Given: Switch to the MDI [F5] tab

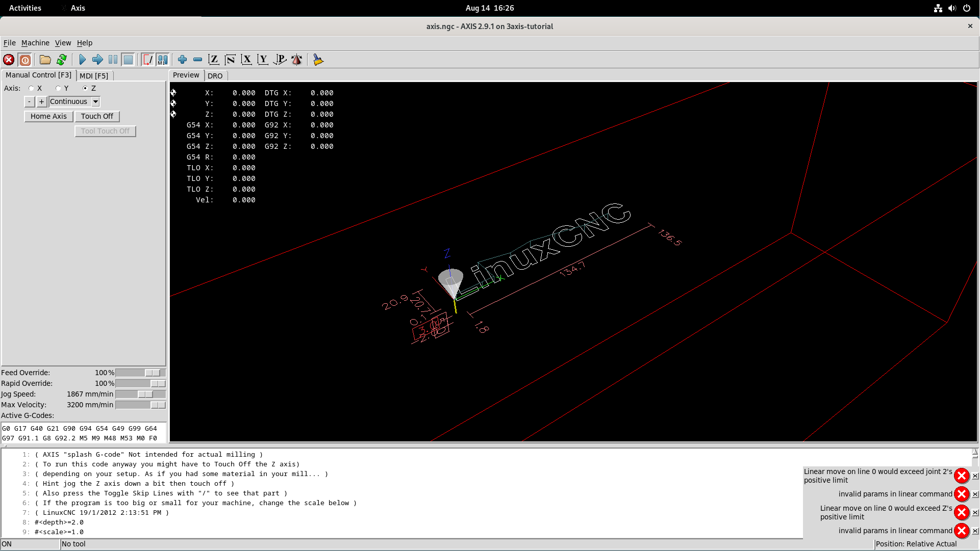Looking at the screenshot, I should coord(94,76).
